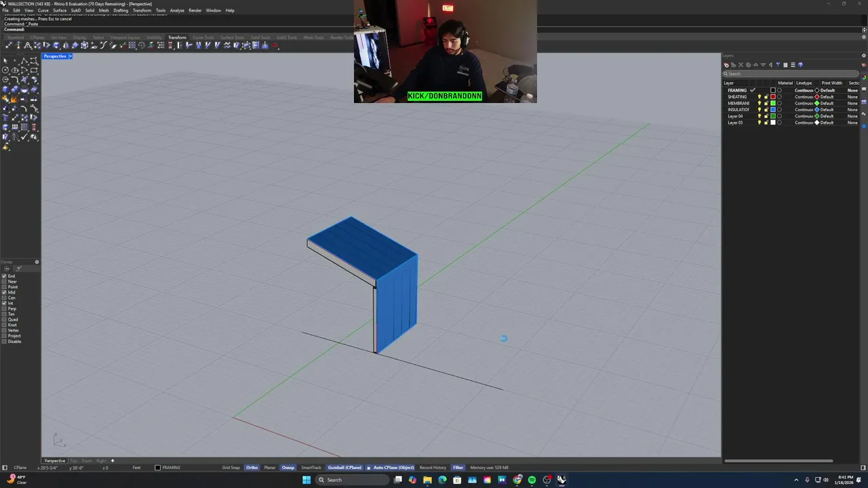The height and width of the screenshot is (488, 868).
Task: Toggle the Int osnap checkbox
Action: [x=4, y=304]
